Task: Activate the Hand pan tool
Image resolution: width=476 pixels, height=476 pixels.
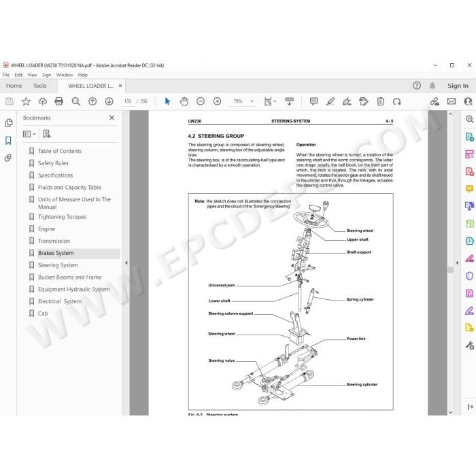Action: click(x=184, y=101)
